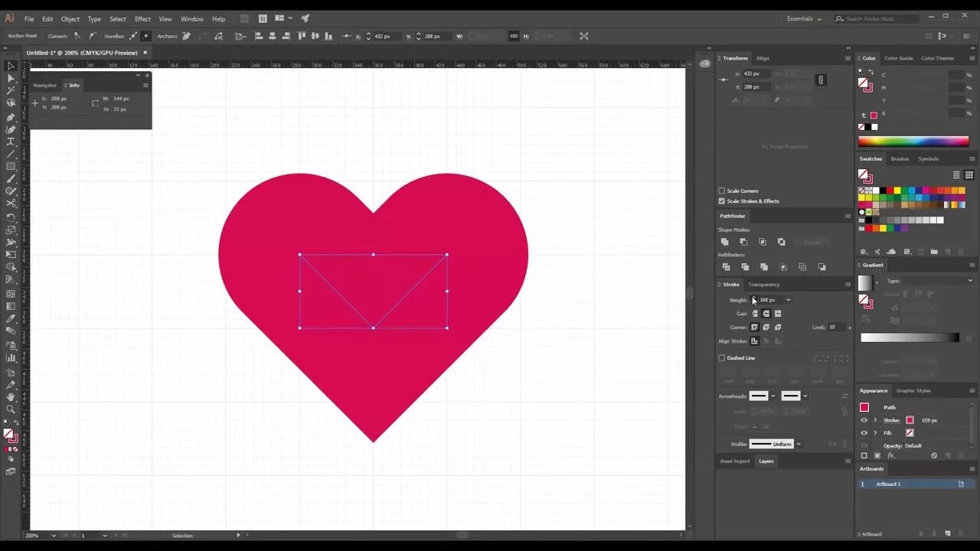Click Minus Back pathfinder icon
980x551 pixels.
tap(822, 267)
